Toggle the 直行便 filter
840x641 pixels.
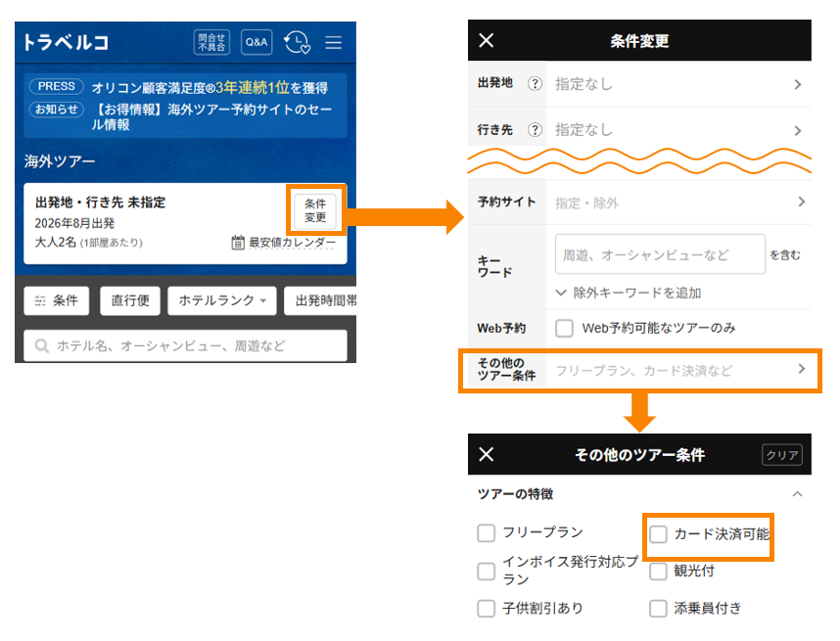[130, 300]
